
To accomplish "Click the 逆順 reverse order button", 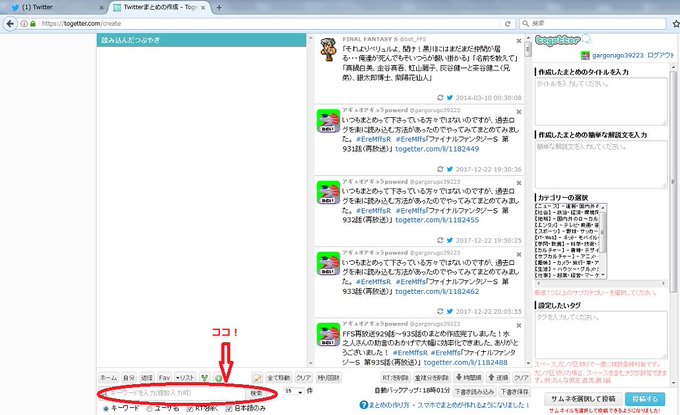I will click(x=498, y=378).
